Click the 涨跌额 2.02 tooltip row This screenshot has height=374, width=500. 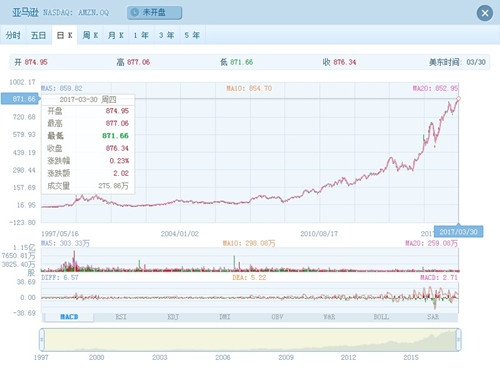[x=88, y=173]
